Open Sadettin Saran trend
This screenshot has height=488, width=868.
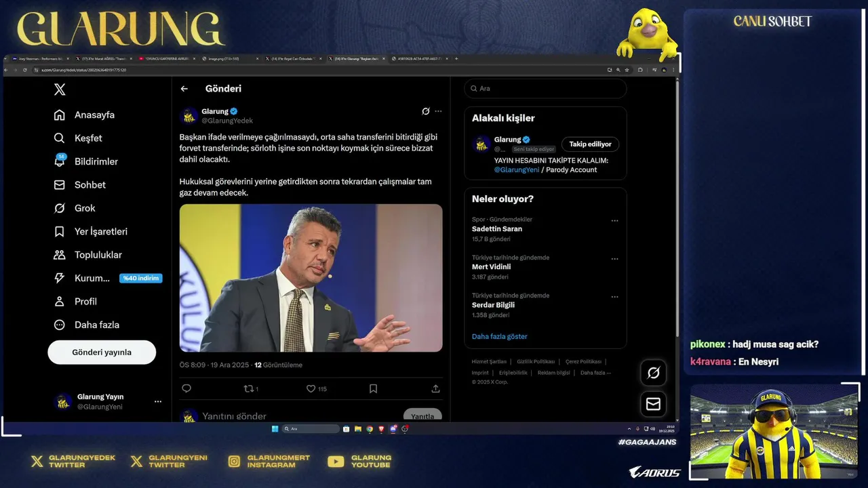[x=497, y=229]
